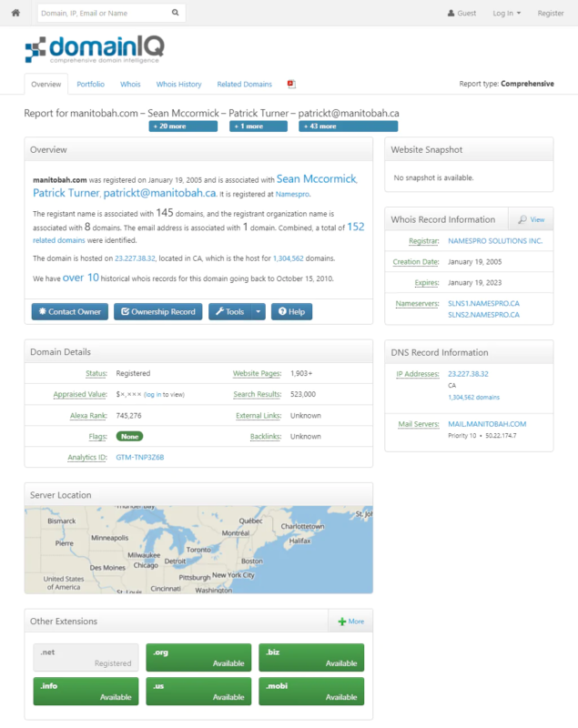Click the Search Results label
The image size is (578, 728).
(x=258, y=394)
